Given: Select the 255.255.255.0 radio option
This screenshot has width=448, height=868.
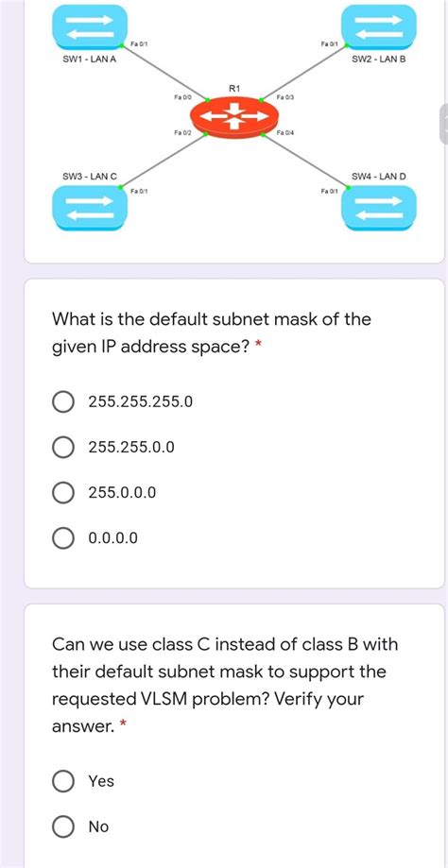Looking at the screenshot, I should (63, 401).
